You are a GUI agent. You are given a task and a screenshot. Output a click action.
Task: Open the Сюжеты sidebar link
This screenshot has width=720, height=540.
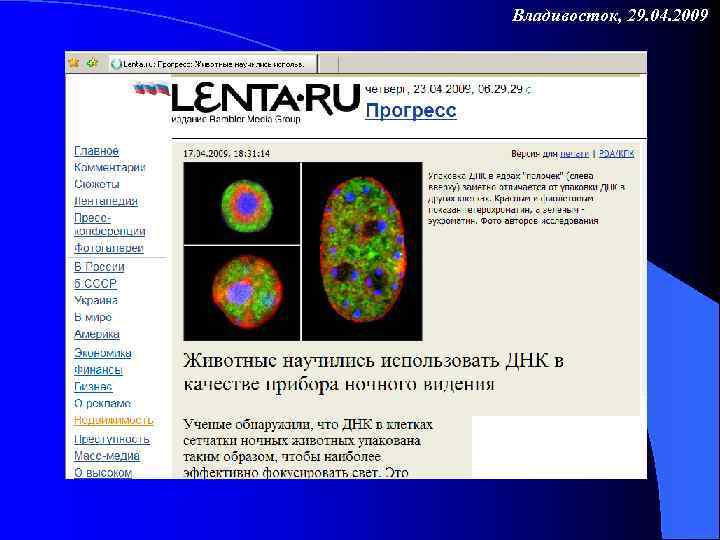coord(97,184)
